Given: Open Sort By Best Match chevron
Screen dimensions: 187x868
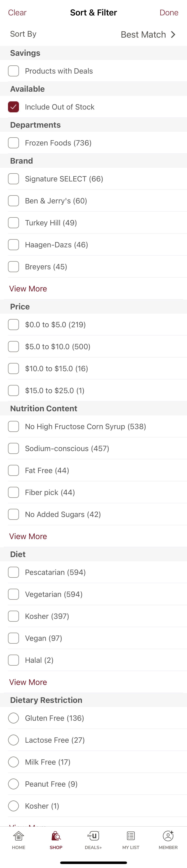Looking at the screenshot, I should pyautogui.click(x=173, y=34).
